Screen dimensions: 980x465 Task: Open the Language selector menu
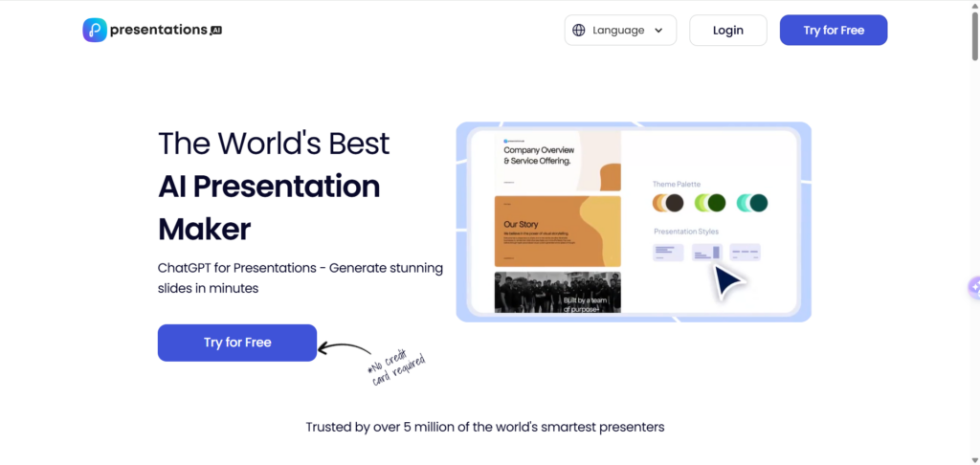click(x=620, y=31)
